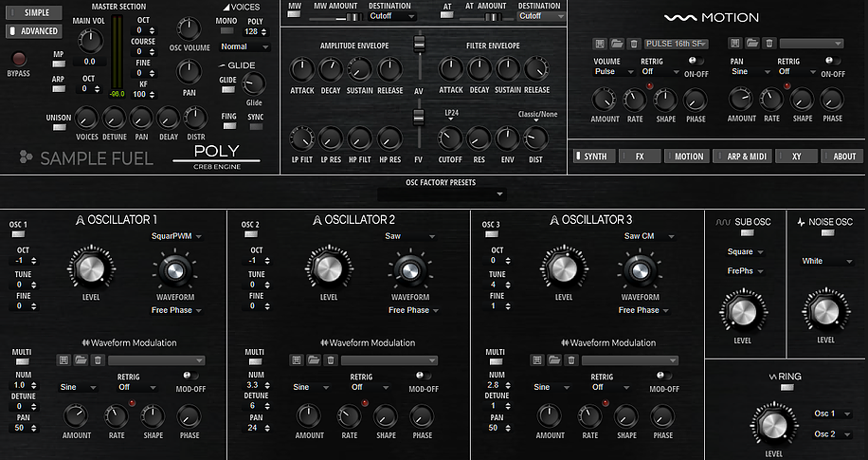The height and width of the screenshot is (460, 868).
Task: Toggle the MW modulation button
Action: pos(294,14)
